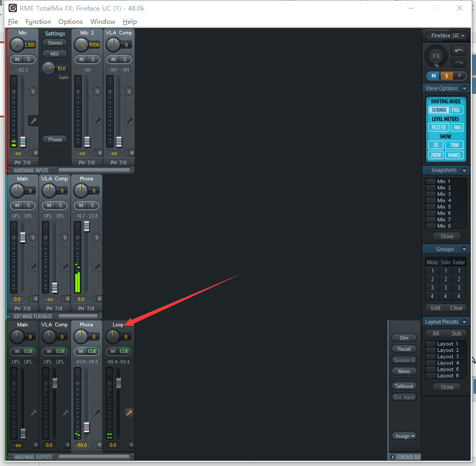
Task: Click Fader group 2 cell
Action: click(458, 279)
